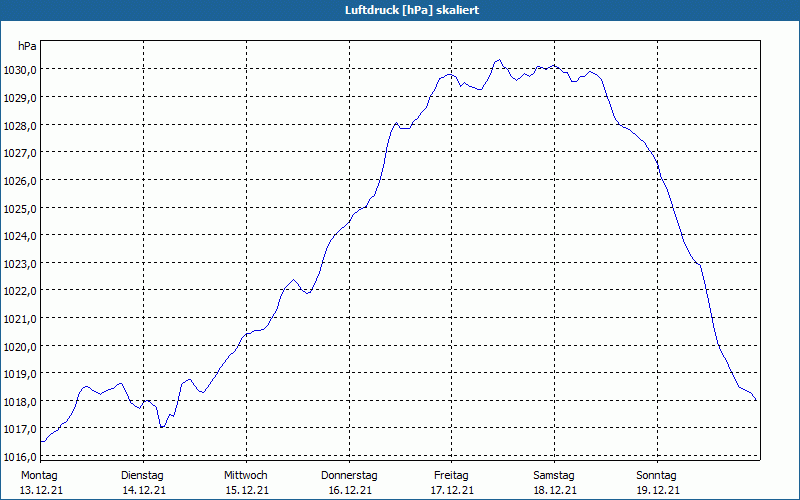Click the curve's starting point on Montag
This screenshot has width=800, height=500.
[x=42, y=441]
